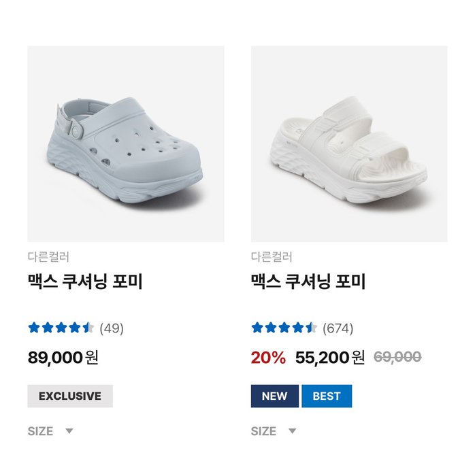
Task: Open the 55,200원 맥스 쿠셔닝 포미 title
Action: click(x=308, y=282)
